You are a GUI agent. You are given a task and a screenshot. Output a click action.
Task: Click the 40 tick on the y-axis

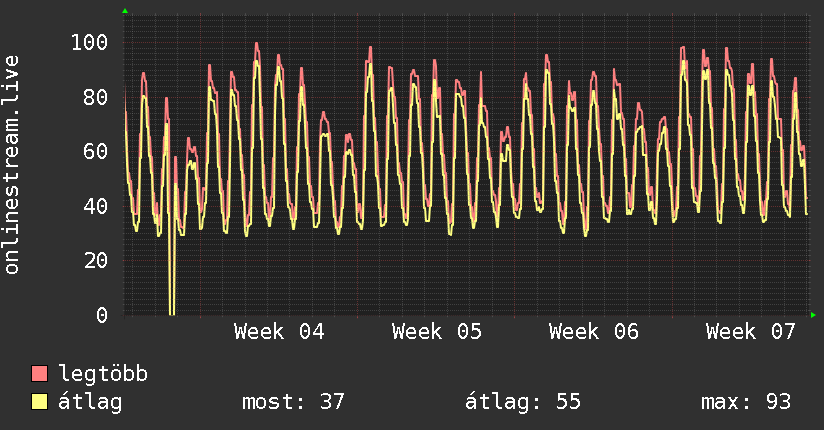95,206
